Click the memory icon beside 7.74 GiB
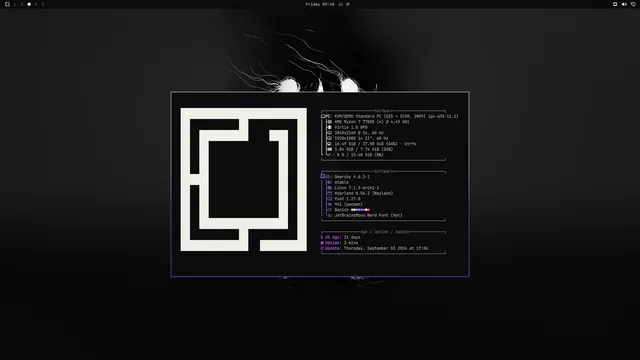Image resolution: width=640 pixels, height=360 pixels. click(329, 149)
